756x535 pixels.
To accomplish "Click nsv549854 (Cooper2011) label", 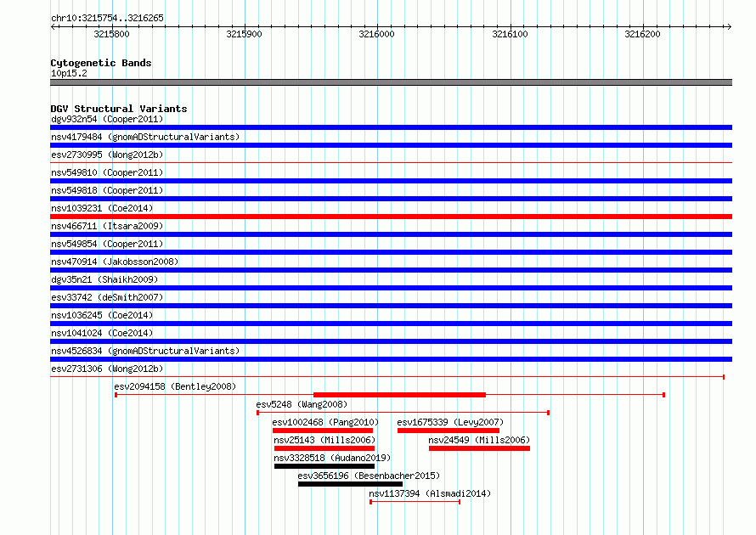I will click(x=107, y=244).
